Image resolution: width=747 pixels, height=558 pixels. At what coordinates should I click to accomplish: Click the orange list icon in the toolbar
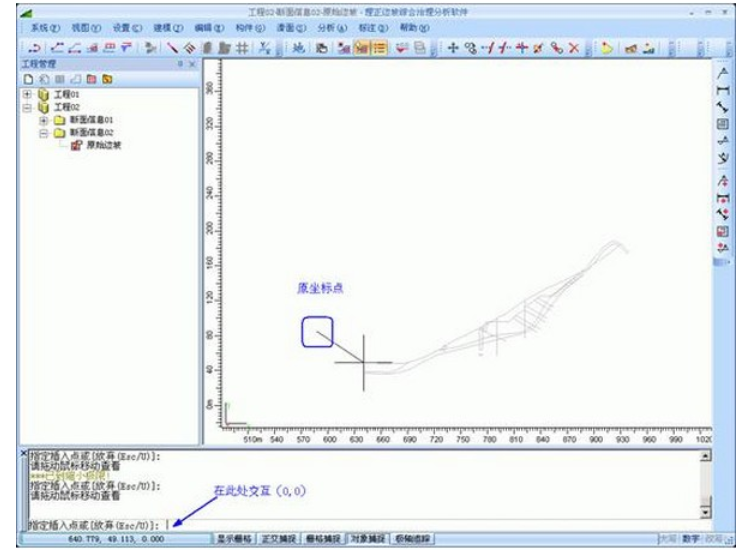[380, 48]
